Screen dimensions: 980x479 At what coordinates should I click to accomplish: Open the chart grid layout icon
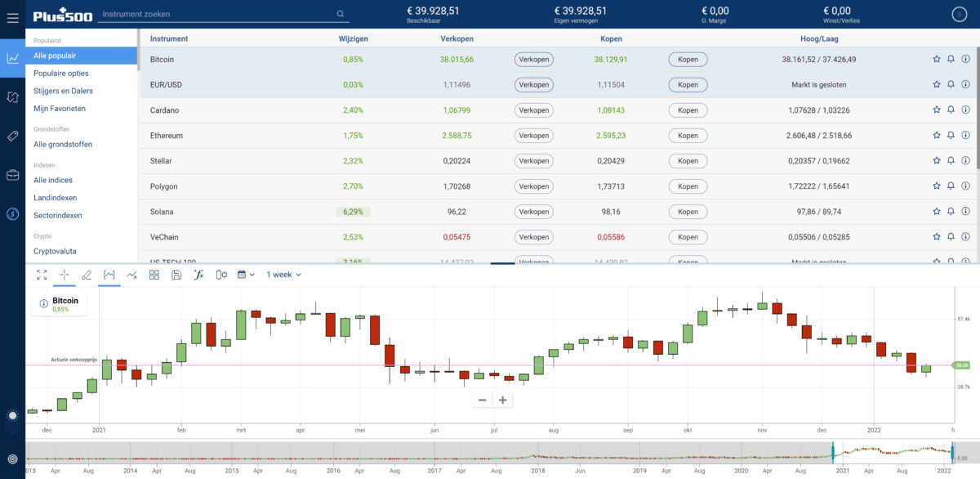coord(154,275)
